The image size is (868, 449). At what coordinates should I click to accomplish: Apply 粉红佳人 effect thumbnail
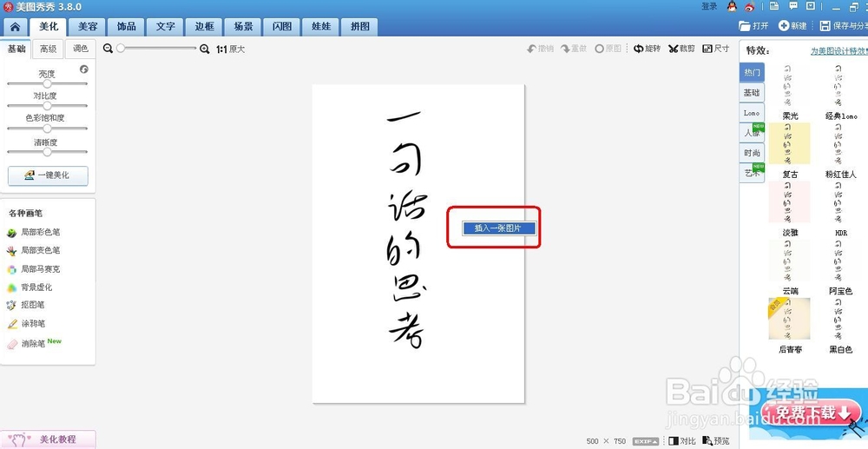[841, 144]
